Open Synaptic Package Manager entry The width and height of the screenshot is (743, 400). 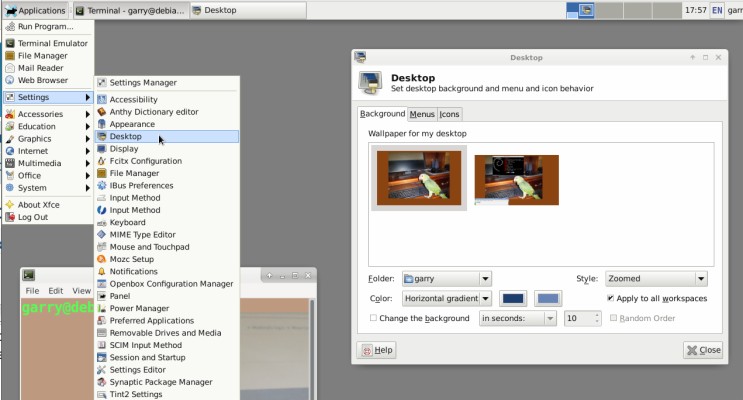pyautogui.click(x=160, y=382)
